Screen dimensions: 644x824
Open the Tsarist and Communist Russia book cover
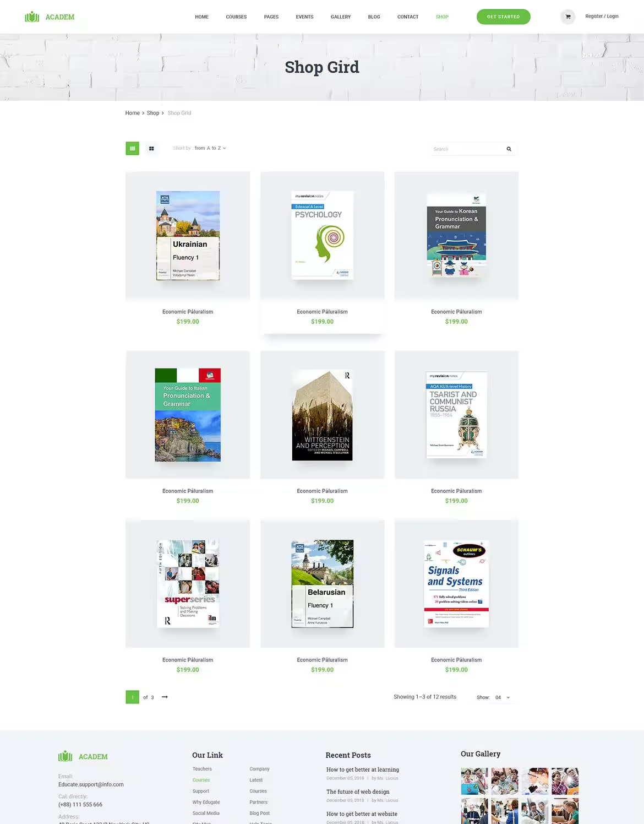click(456, 415)
